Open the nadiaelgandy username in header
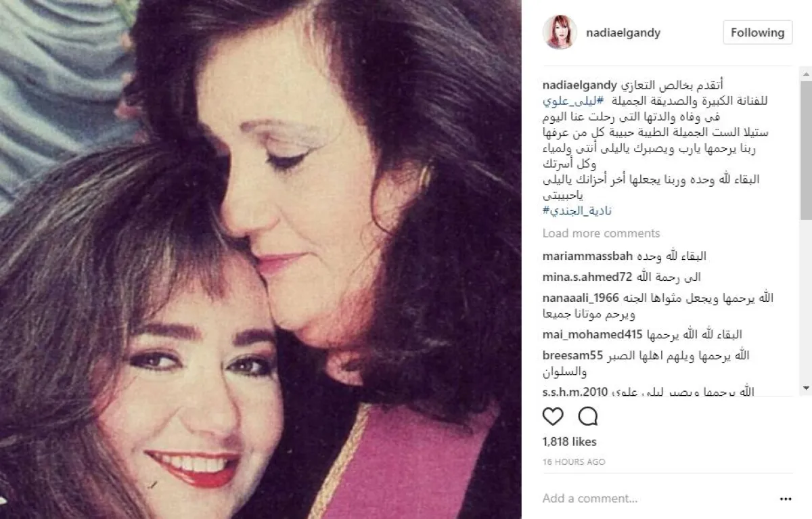This screenshot has width=812, height=519. pyautogui.click(x=623, y=32)
